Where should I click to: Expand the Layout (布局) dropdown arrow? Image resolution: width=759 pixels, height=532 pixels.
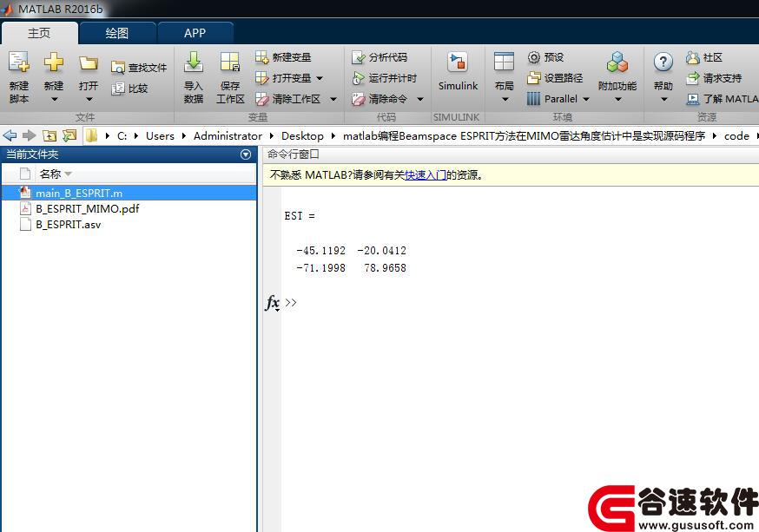[505, 100]
